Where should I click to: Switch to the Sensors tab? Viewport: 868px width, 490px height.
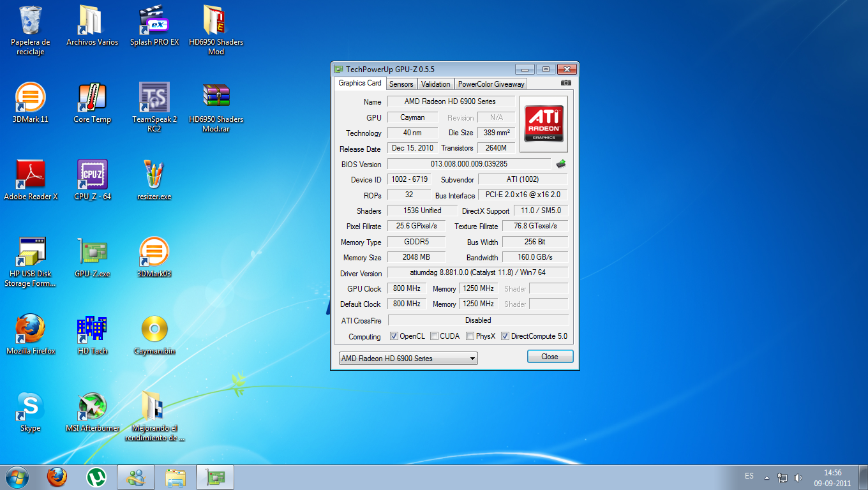point(401,84)
